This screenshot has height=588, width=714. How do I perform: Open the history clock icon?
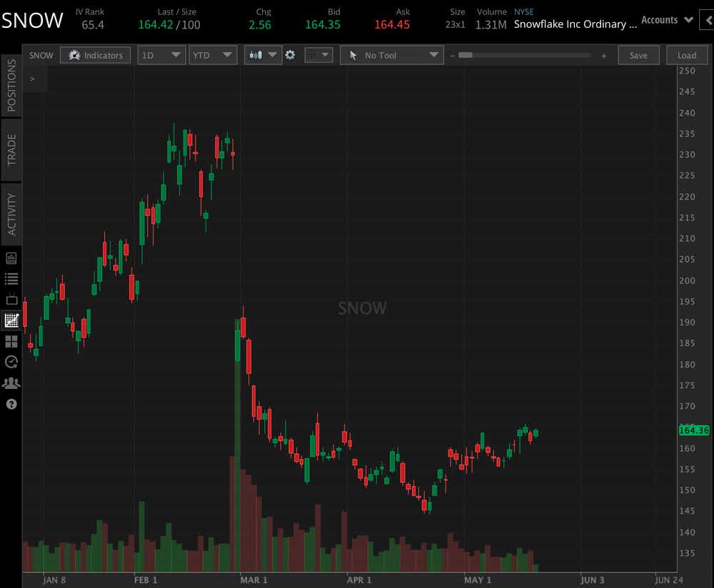11,363
